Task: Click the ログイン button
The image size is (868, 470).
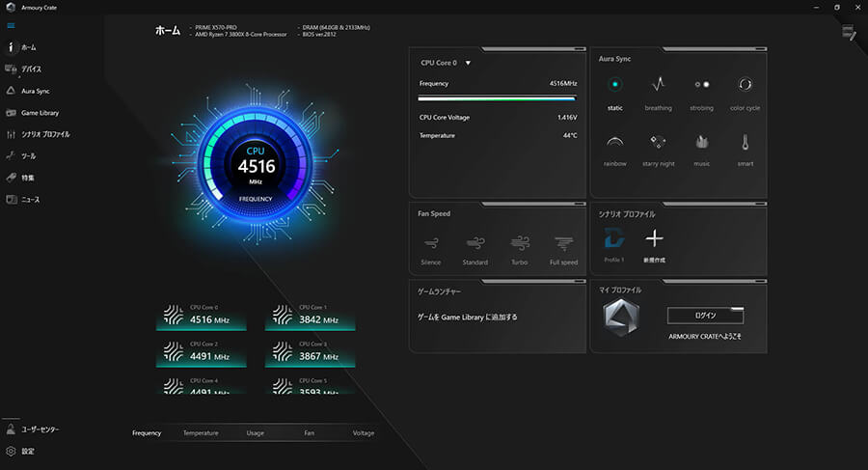Action: point(705,316)
